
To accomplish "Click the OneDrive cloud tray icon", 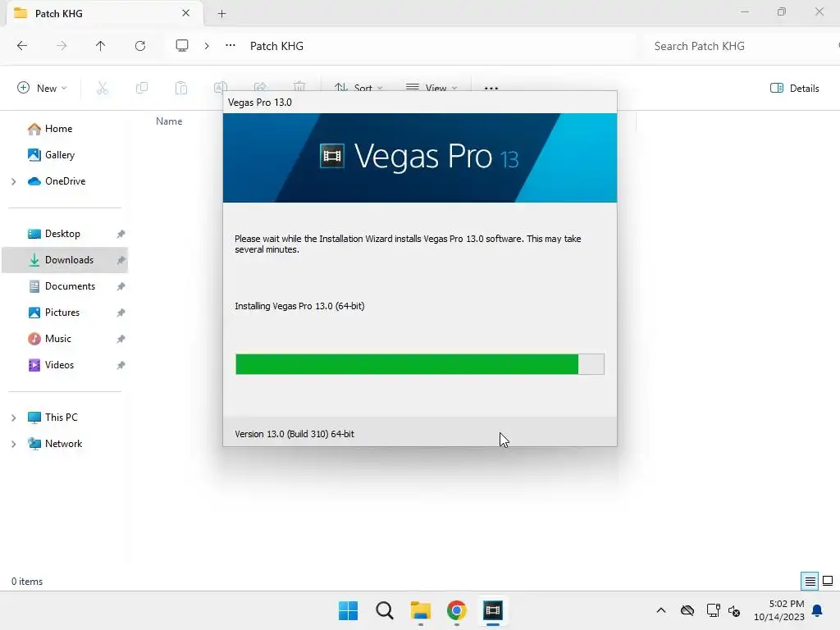I will [687, 610].
